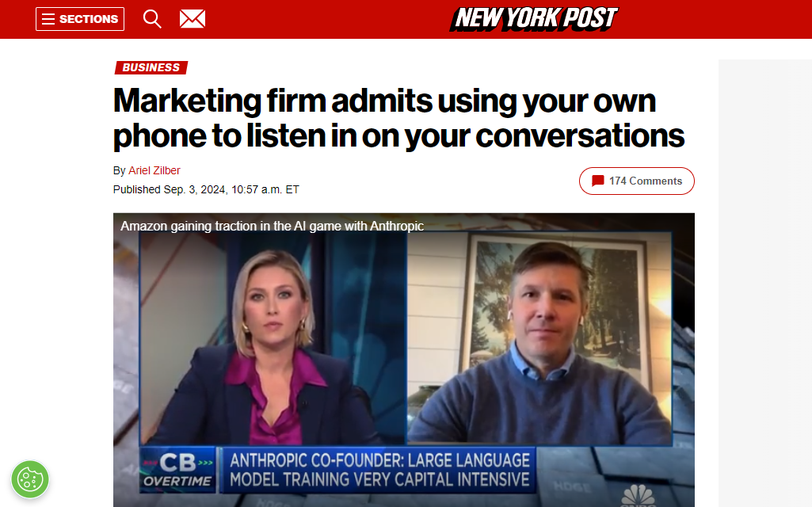Click the Anthropic co-founder lower-third banner
Image resolution: width=812 pixels, height=507 pixels.
point(379,470)
